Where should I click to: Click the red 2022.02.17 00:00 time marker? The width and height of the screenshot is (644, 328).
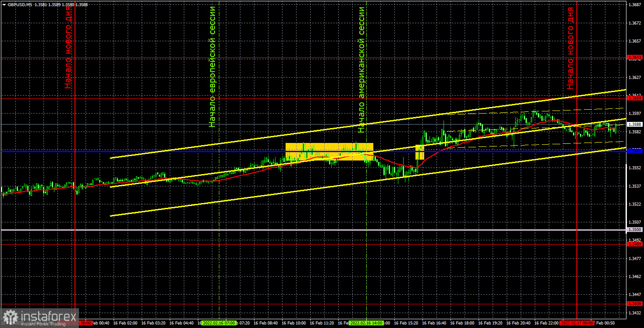coord(576,323)
